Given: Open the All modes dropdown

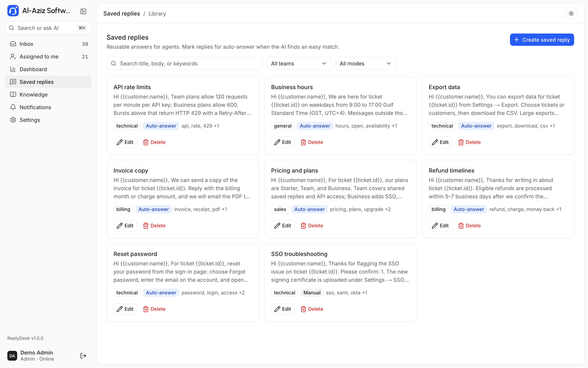Looking at the screenshot, I should click(x=366, y=64).
